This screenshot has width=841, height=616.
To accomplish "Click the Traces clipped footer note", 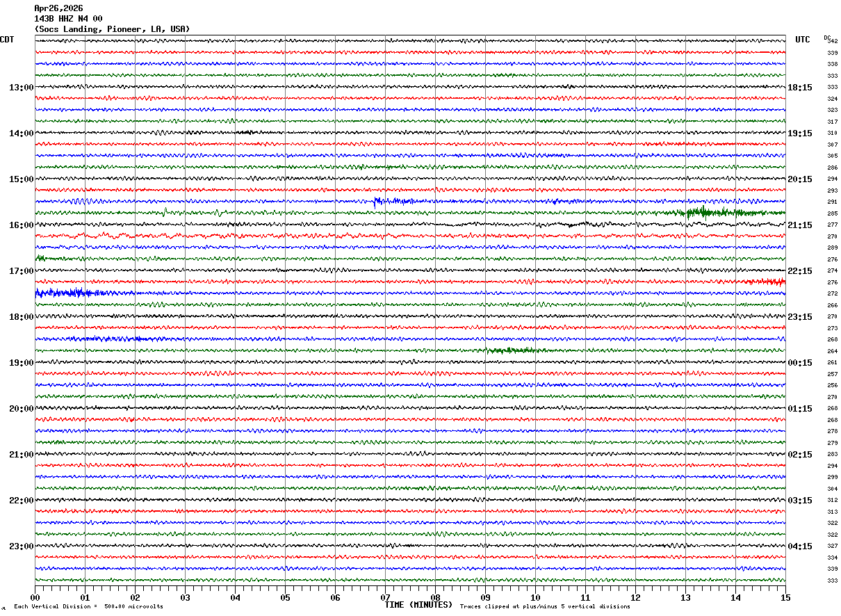I will [x=545, y=607].
